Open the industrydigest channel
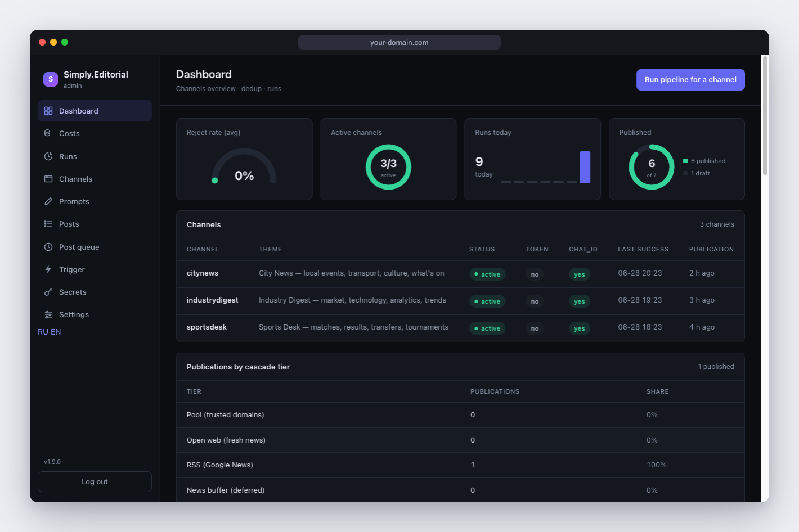799x532 pixels. 212,300
